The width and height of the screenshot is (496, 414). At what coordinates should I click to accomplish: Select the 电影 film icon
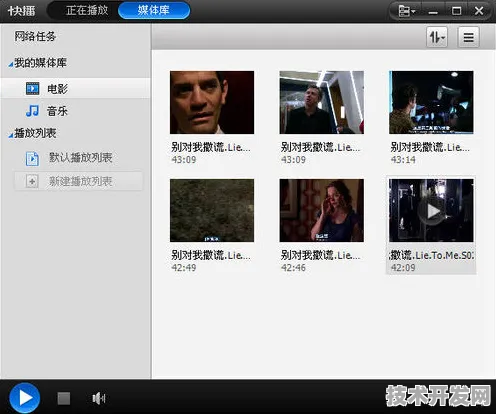[32, 89]
